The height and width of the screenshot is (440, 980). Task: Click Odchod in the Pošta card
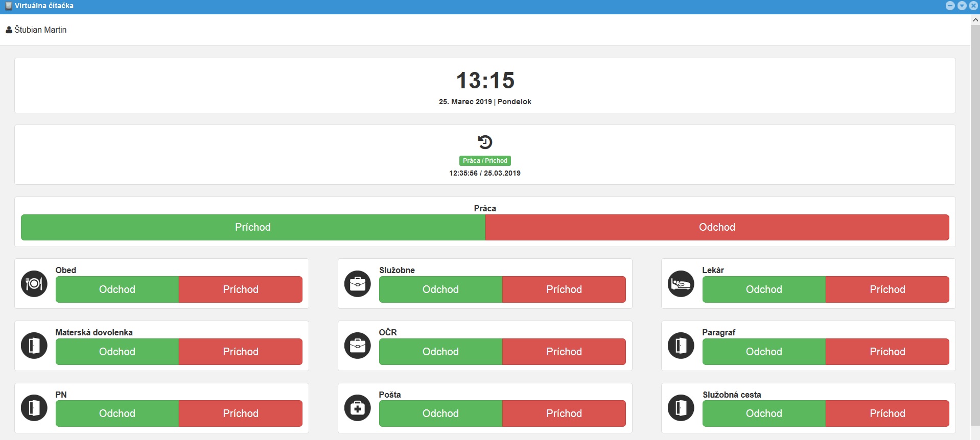pyautogui.click(x=440, y=413)
